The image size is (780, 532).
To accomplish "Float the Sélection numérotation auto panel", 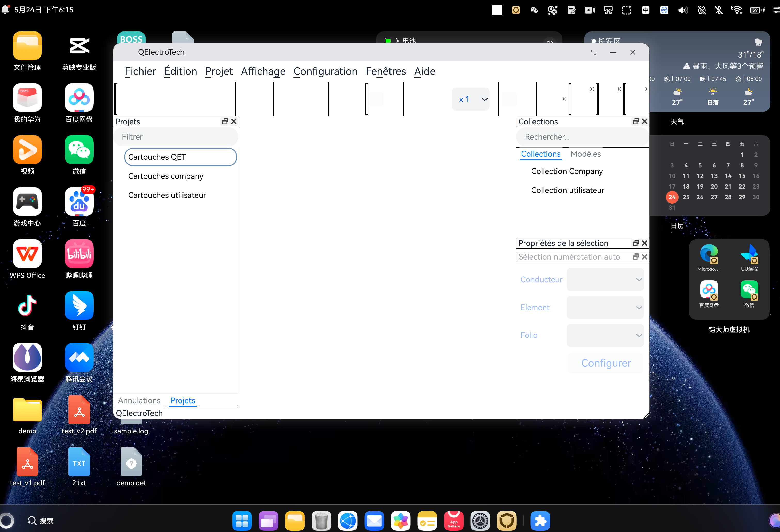I will click(636, 257).
